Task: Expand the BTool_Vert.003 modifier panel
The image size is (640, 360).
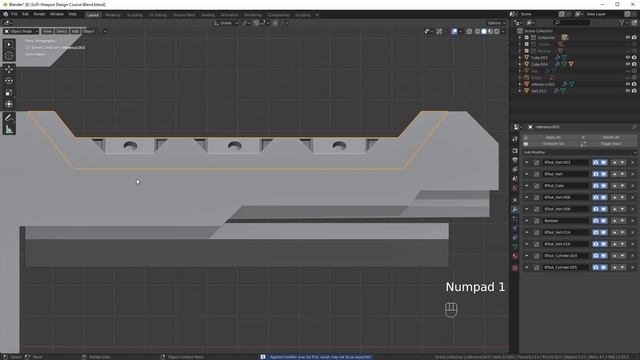Action: (x=527, y=162)
